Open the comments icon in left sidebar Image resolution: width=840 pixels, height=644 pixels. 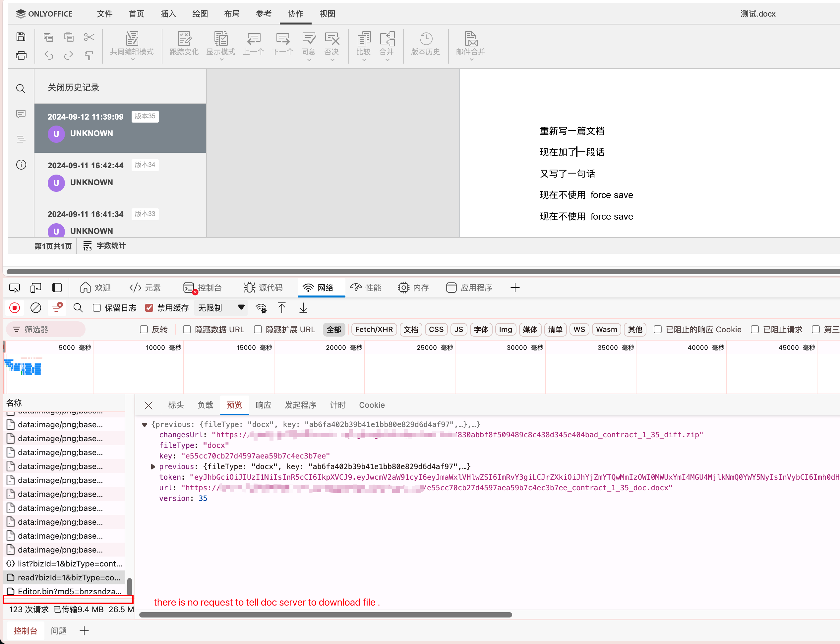[x=21, y=114]
